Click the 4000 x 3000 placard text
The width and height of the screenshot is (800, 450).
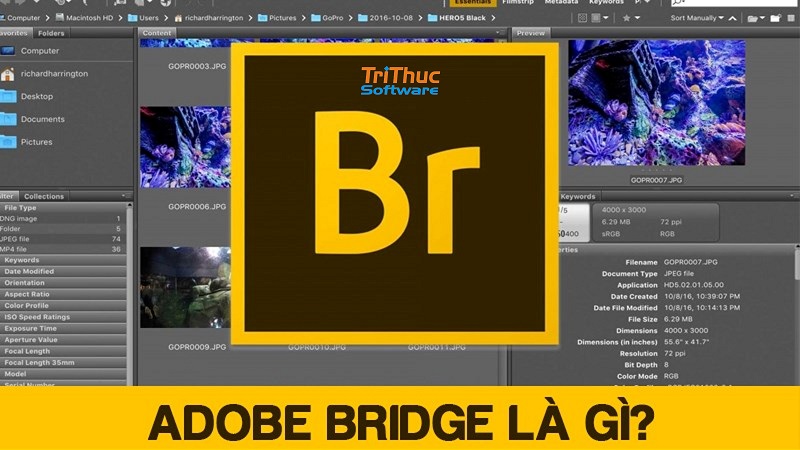click(x=623, y=210)
